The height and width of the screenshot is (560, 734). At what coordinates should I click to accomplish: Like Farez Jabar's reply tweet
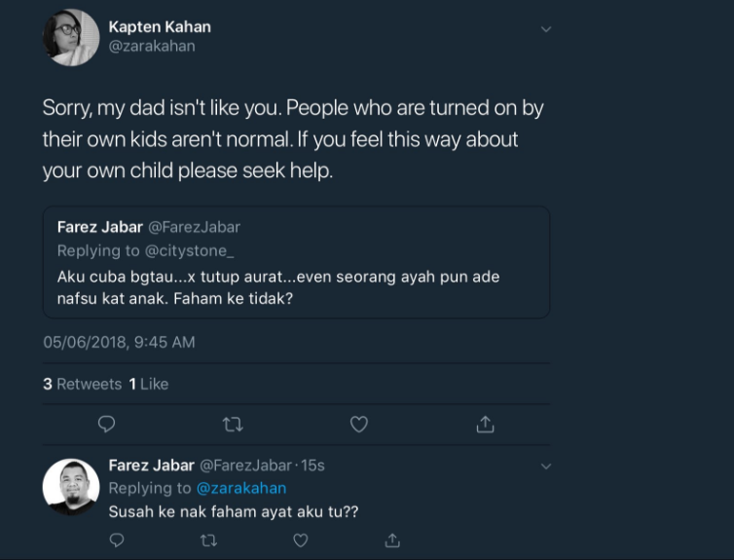301,540
